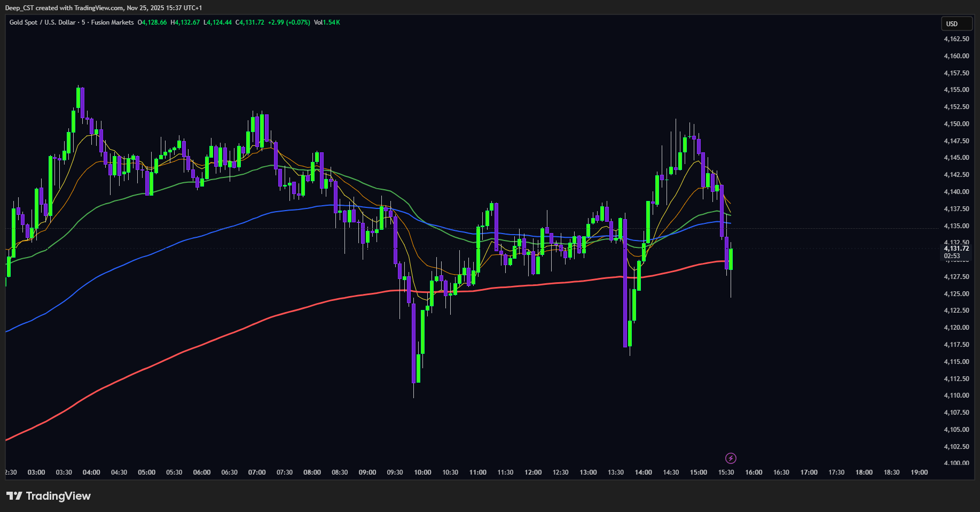Click the latest green candle at chart's right edge
This screenshot has width=980, height=512.
click(731, 259)
